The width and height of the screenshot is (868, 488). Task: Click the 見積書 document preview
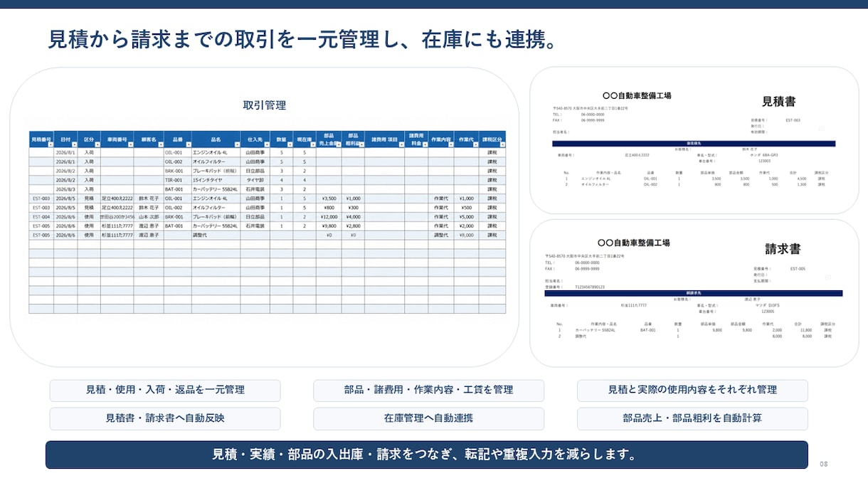[x=694, y=140]
